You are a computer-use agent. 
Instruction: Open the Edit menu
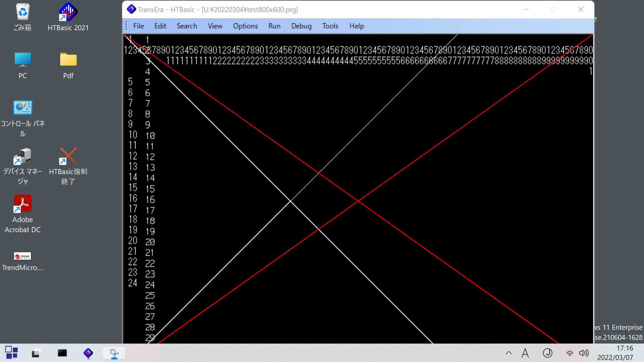tap(160, 26)
